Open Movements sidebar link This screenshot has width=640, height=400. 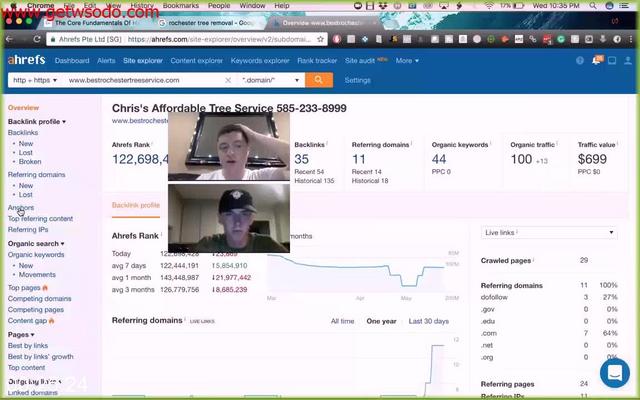pos(37,275)
